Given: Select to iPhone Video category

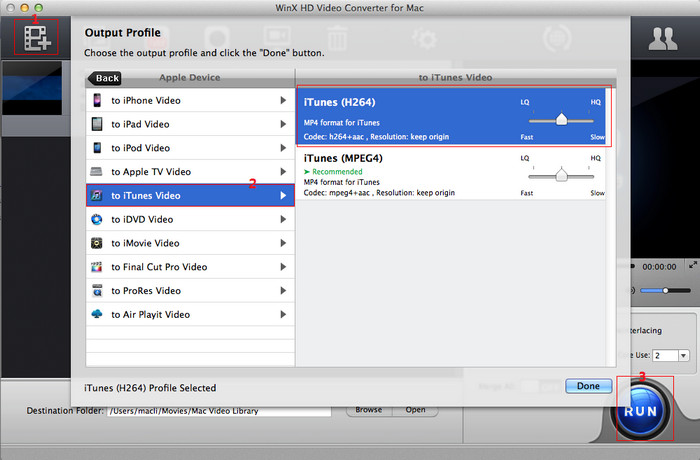Looking at the screenshot, I should [190, 100].
